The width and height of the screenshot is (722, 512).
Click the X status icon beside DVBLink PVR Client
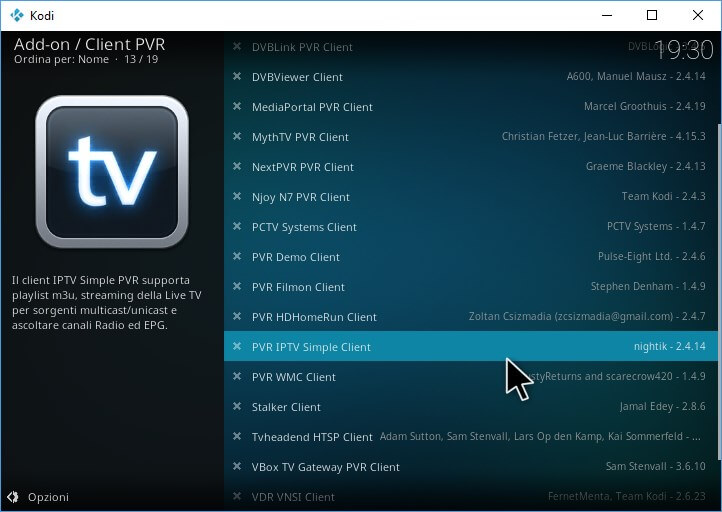(x=237, y=46)
